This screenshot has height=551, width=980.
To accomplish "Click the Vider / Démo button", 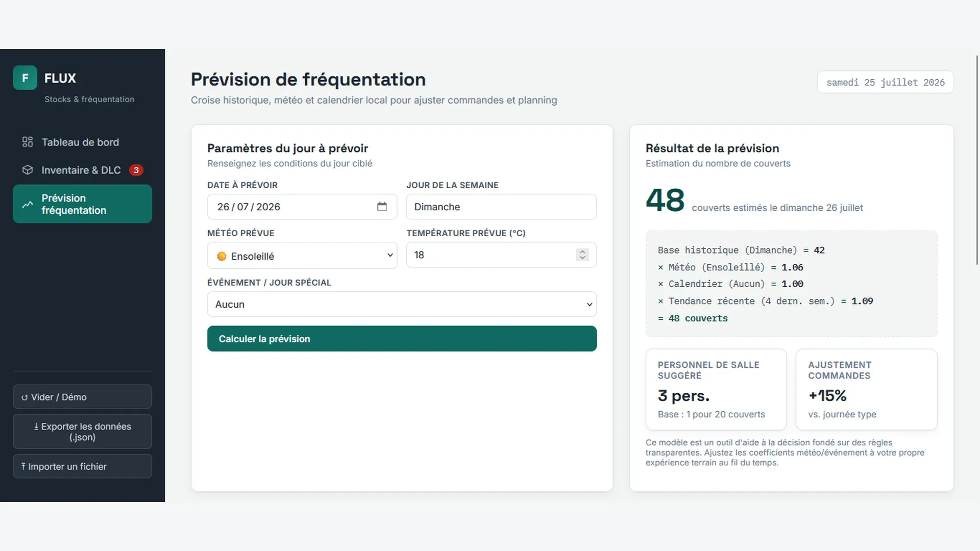I will point(82,397).
